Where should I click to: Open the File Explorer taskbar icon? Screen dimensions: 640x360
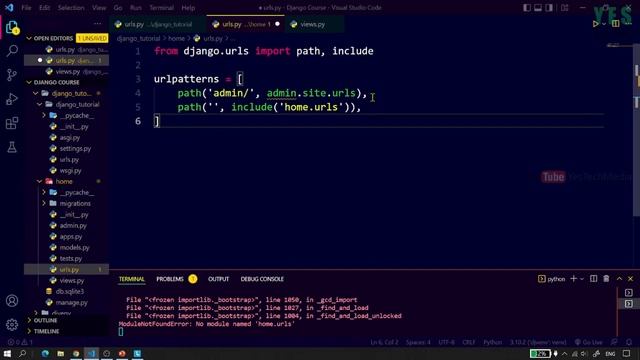(60, 353)
